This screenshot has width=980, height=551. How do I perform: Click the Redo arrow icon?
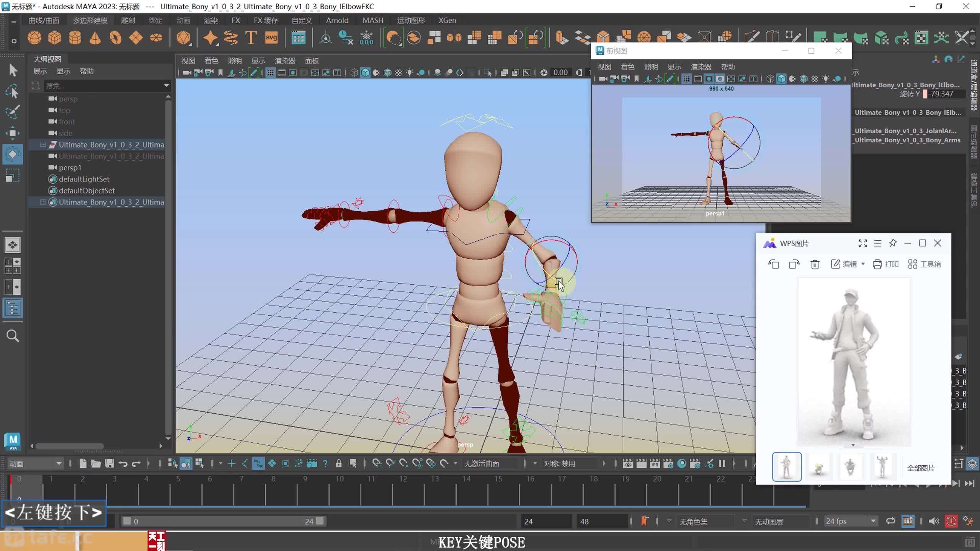[x=136, y=464]
